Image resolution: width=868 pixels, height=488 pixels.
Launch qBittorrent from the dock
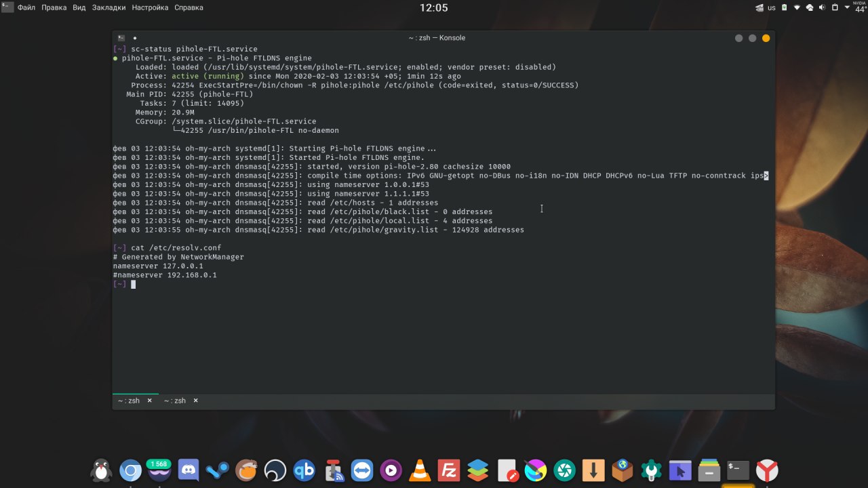point(304,470)
